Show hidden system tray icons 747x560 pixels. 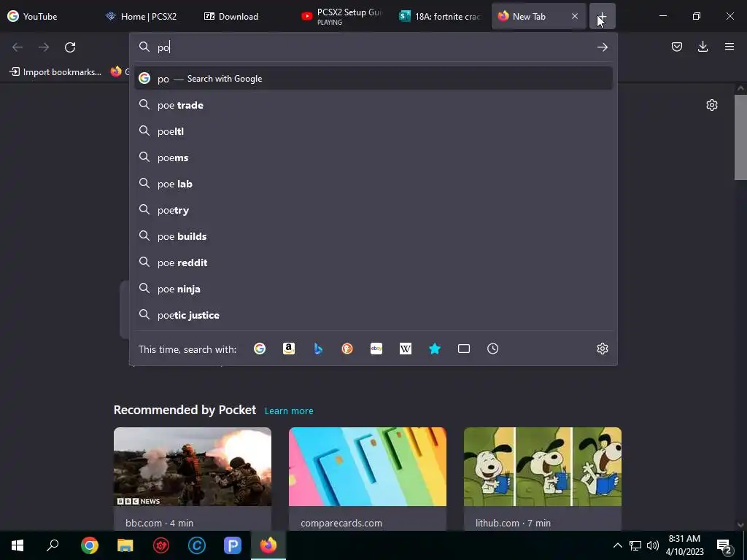tap(617, 545)
